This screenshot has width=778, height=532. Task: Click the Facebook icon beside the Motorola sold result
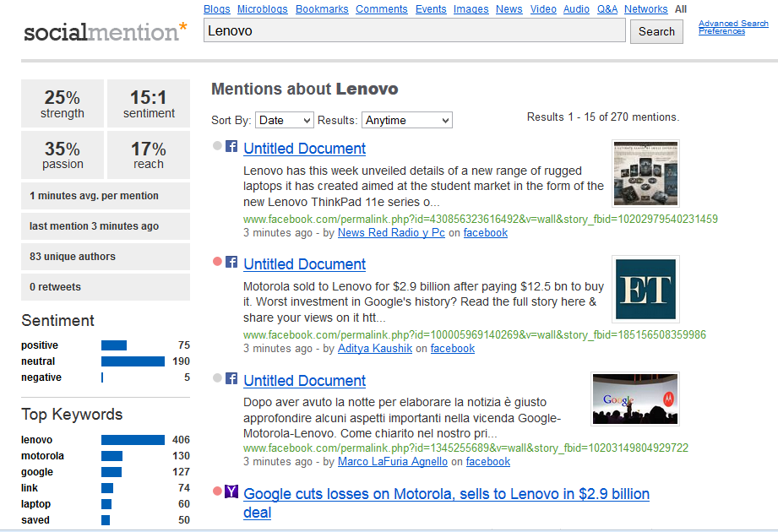pyautogui.click(x=231, y=262)
